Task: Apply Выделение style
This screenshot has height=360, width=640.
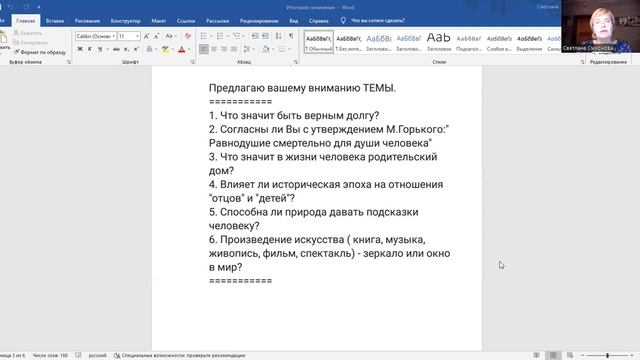Action: coord(529,42)
